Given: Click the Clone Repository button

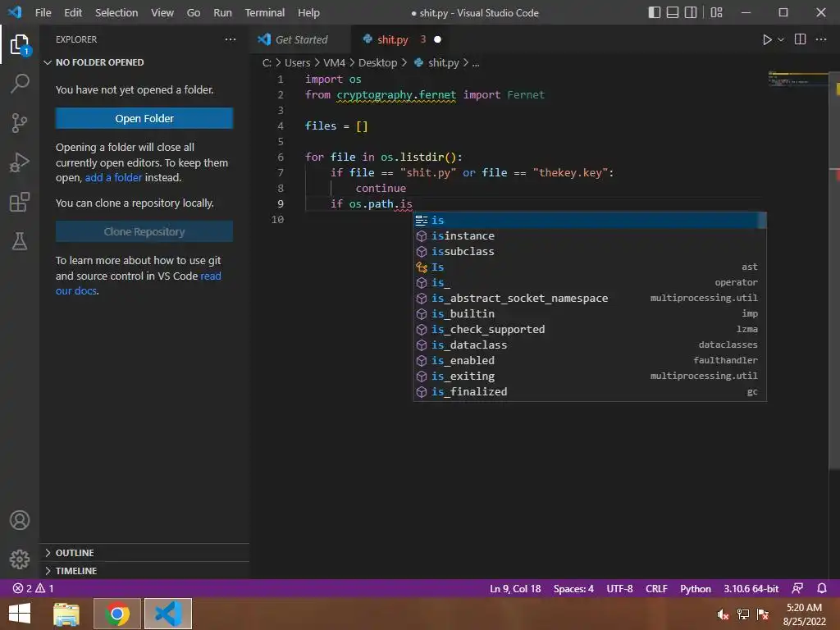Looking at the screenshot, I should click(144, 231).
